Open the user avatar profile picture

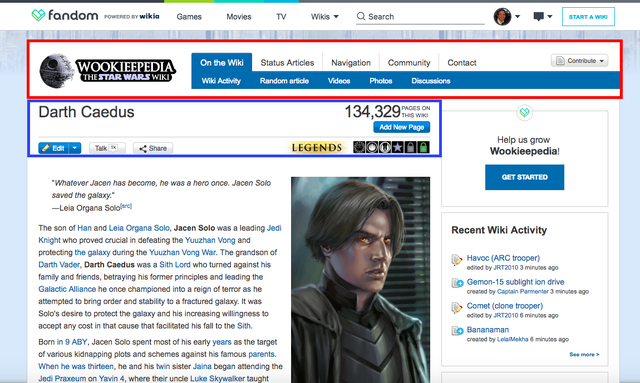502,17
